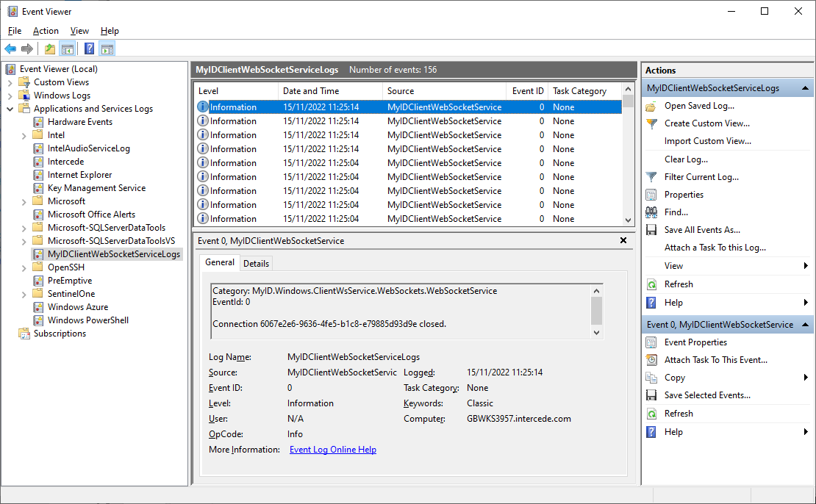This screenshot has width=816, height=504.
Task: Open the Action menu
Action: (x=46, y=31)
